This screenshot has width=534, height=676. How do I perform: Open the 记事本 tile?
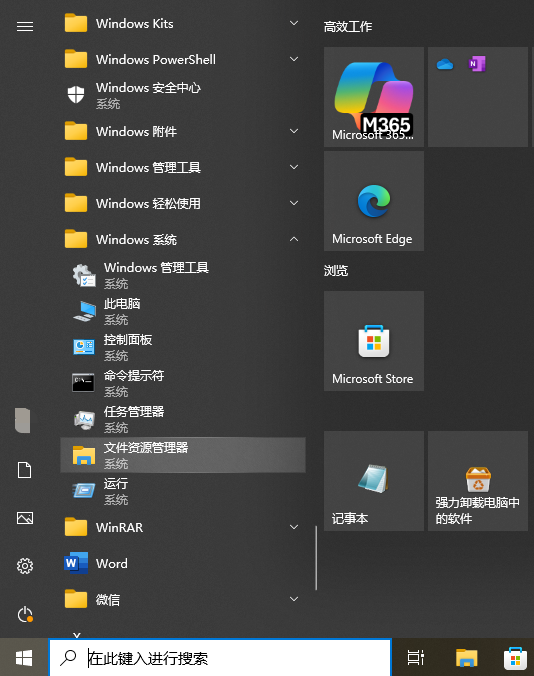[374, 481]
